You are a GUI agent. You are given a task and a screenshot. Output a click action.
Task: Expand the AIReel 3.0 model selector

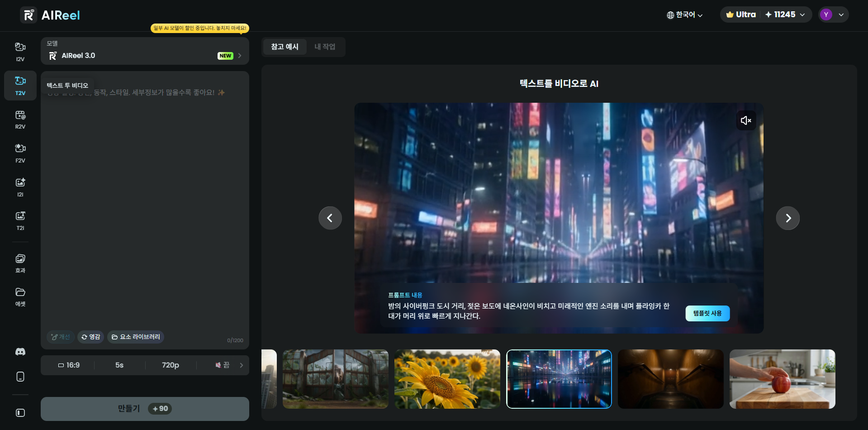click(145, 51)
